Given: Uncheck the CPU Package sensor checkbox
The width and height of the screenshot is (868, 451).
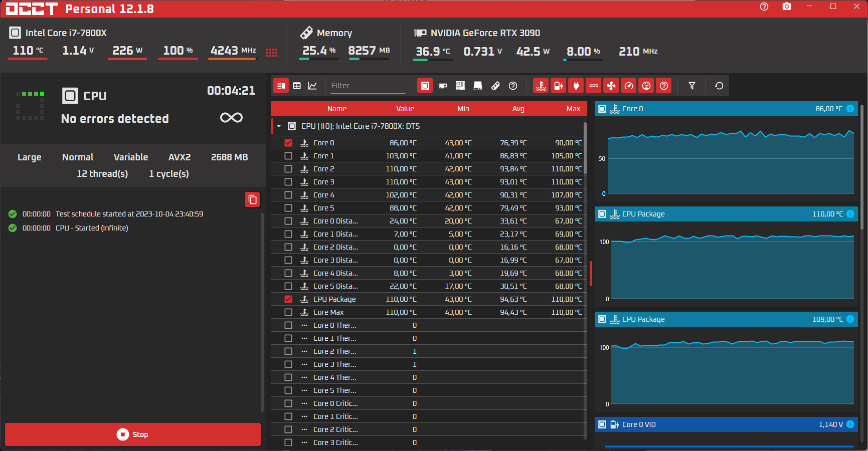Looking at the screenshot, I should point(288,299).
